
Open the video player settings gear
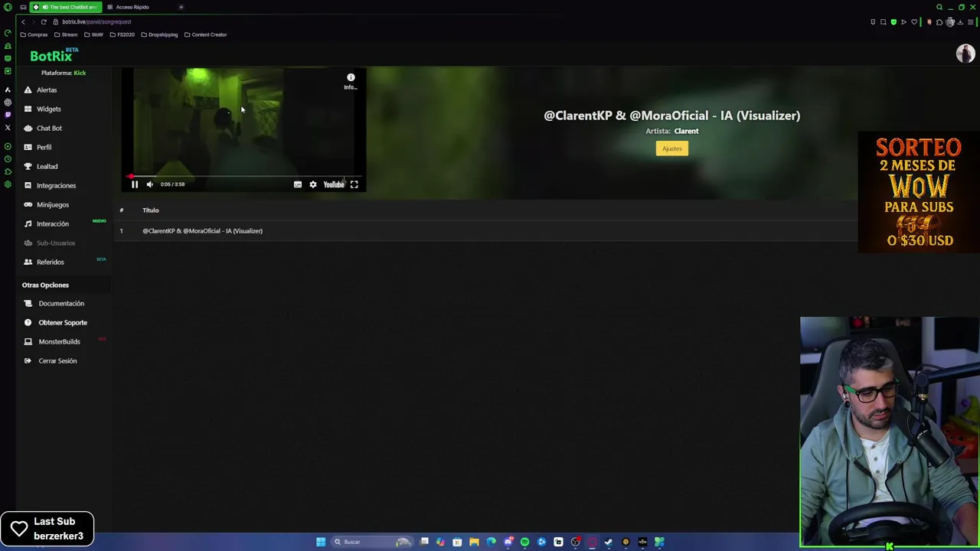coord(313,184)
